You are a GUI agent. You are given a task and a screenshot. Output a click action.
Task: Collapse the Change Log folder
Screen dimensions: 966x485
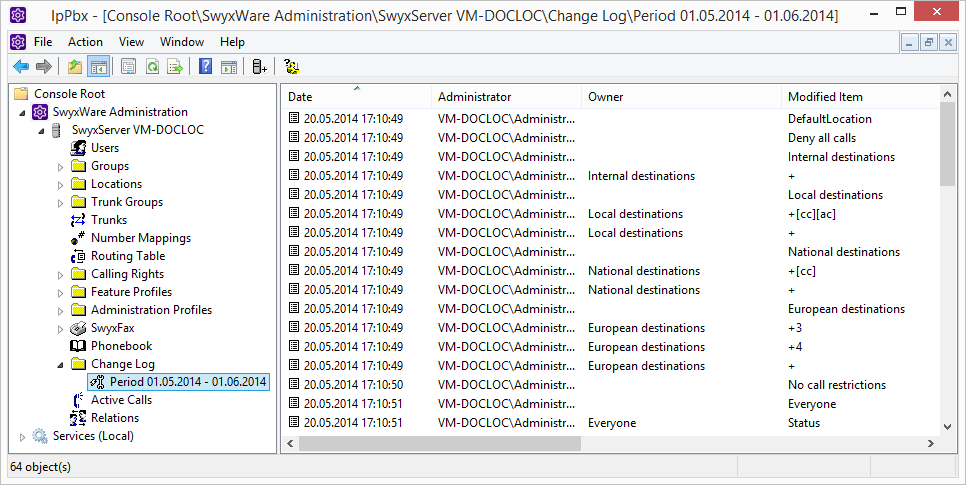coord(60,365)
